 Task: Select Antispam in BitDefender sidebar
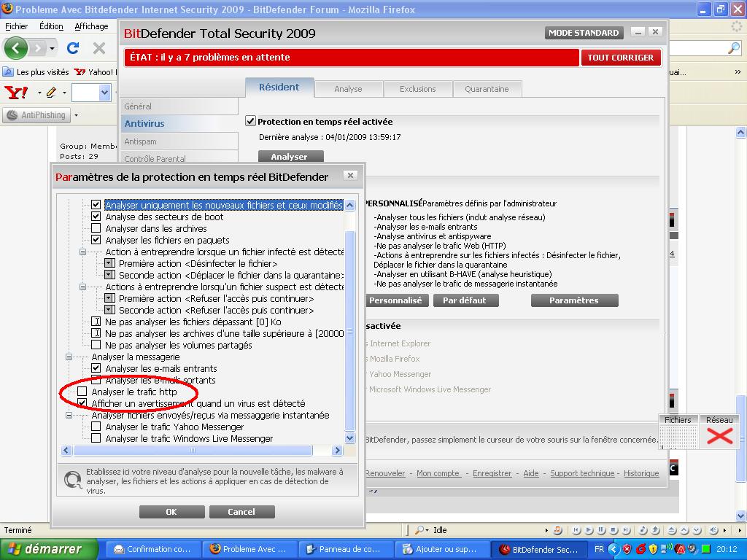[179, 141]
